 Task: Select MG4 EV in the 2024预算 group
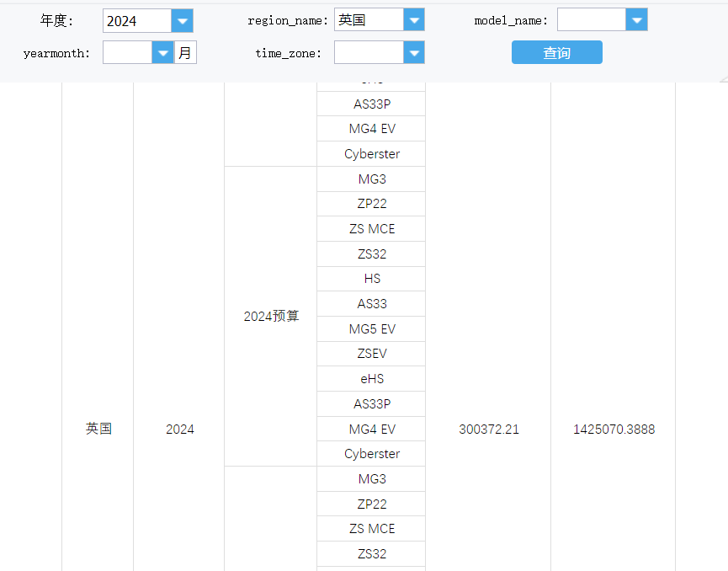pyautogui.click(x=371, y=429)
